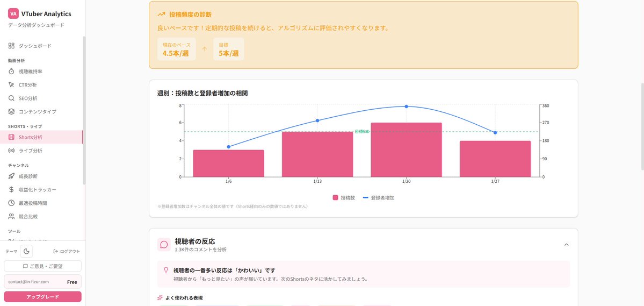
Task: Click the 目標5本 reference line label
Action: click(363, 132)
